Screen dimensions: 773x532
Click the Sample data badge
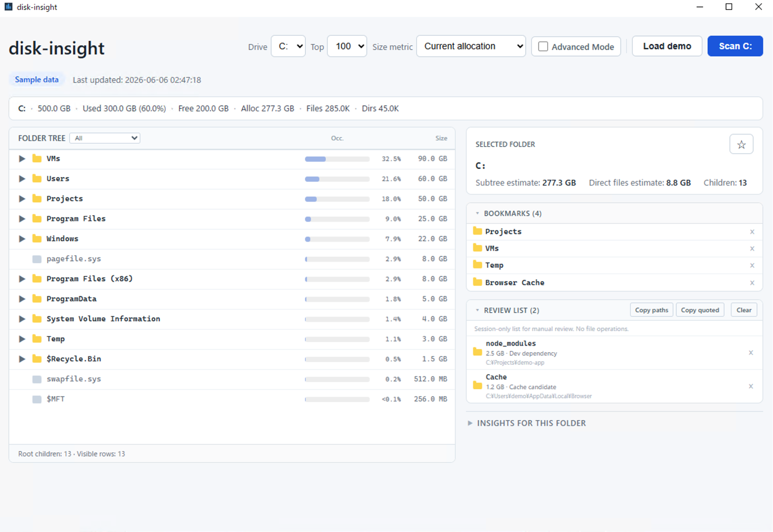[37, 80]
